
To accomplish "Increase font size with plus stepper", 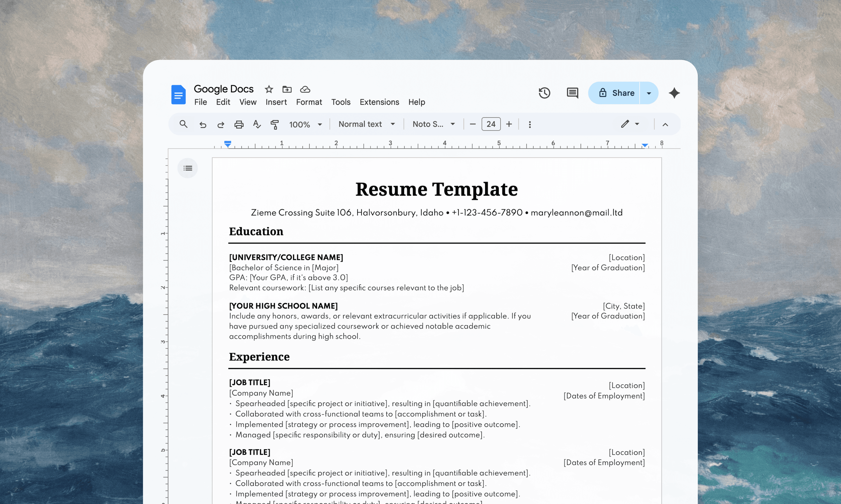I will (x=509, y=124).
